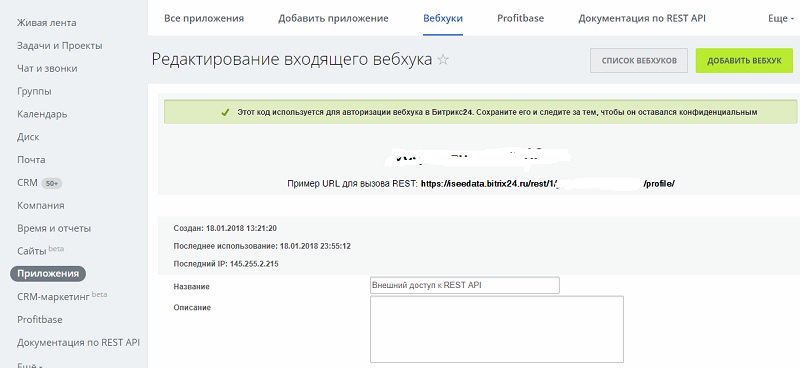This screenshot has height=368, width=800.
Task: Open CRM section
Action: pyautogui.click(x=28, y=183)
